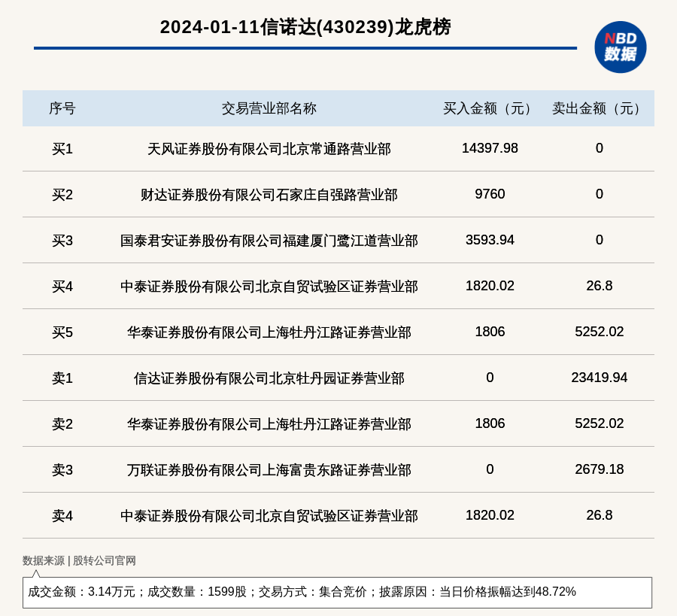
Task: Click the 成交金额 summary box
Action: 337,592
